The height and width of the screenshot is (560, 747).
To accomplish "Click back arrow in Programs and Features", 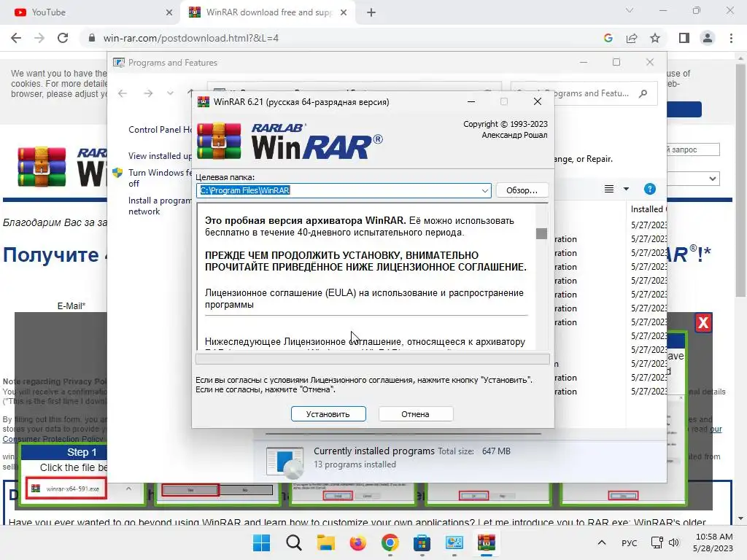I will 123,93.
